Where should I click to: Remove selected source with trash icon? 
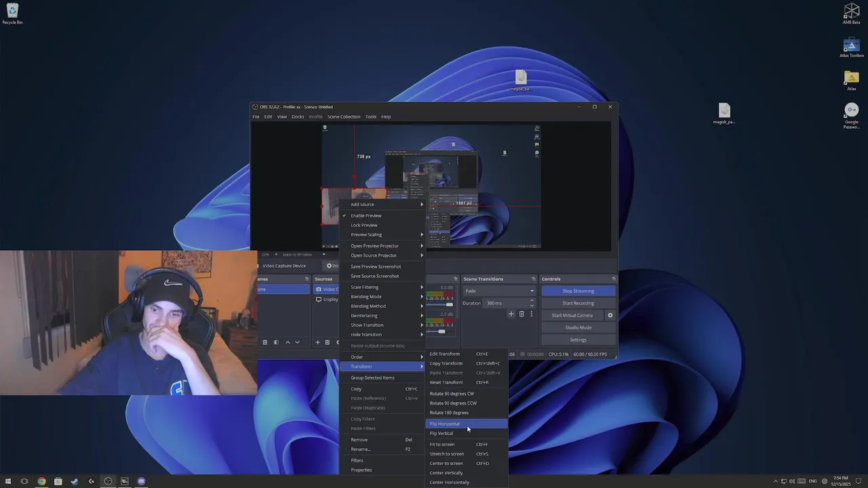[x=327, y=342]
